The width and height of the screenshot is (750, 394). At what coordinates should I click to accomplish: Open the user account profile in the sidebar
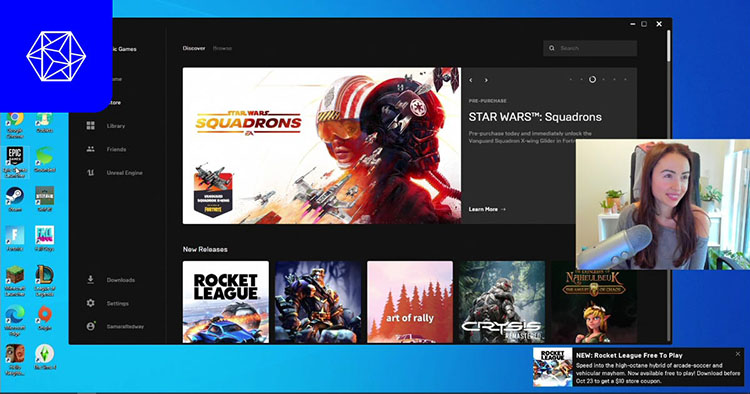(x=115, y=327)
